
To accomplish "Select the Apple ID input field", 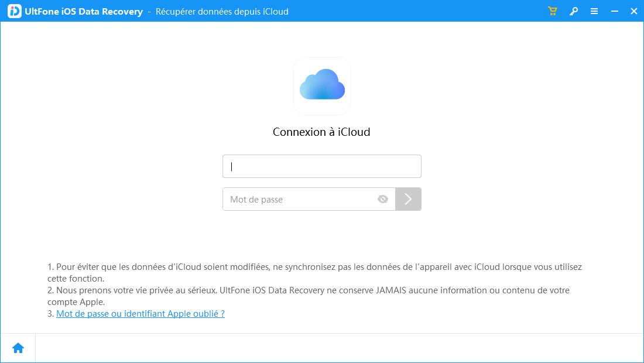I will [x=321, y=166].
